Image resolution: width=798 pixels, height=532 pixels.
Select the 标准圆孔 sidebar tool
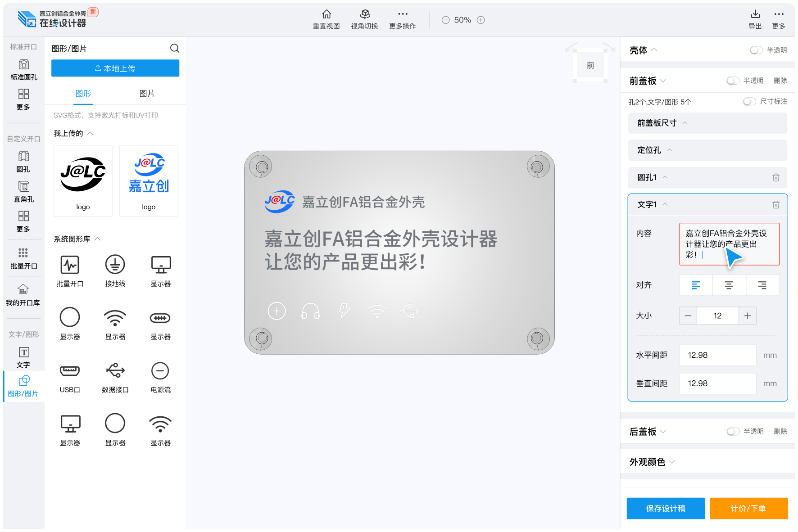(24, 70)
